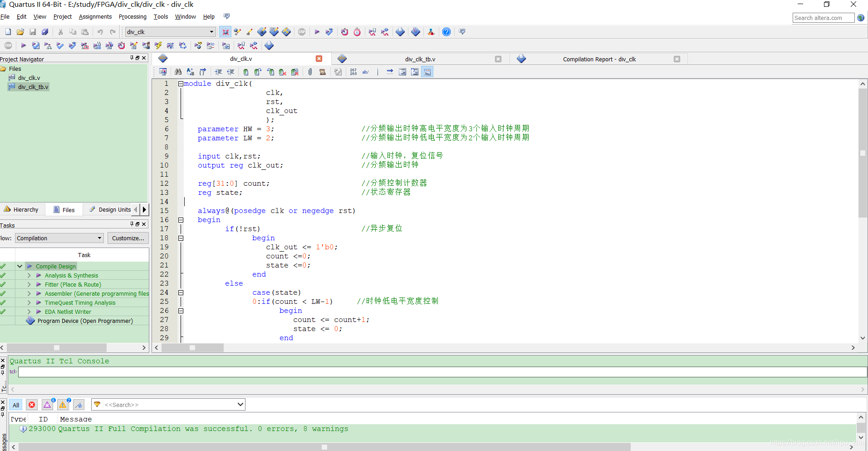The image size is (868, 451).
Task: Expand the EDA Netlist Writer task
Action: pyautogui.click(x=29, y=312)
